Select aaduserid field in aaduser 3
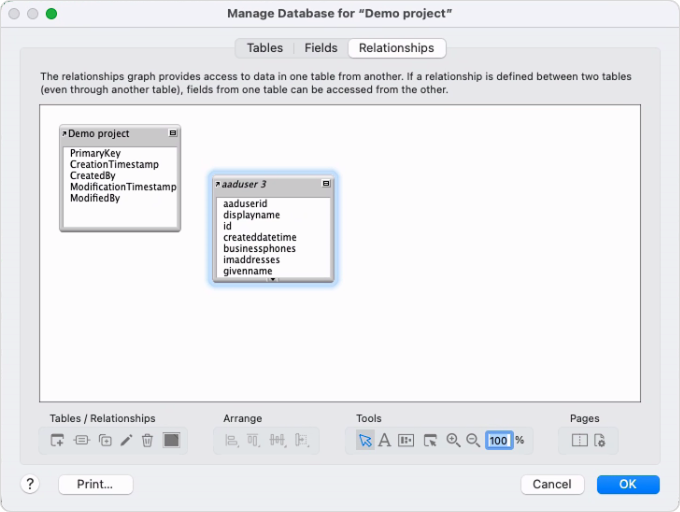This screenshot has height=512, width=680. [x=245, y=204]
